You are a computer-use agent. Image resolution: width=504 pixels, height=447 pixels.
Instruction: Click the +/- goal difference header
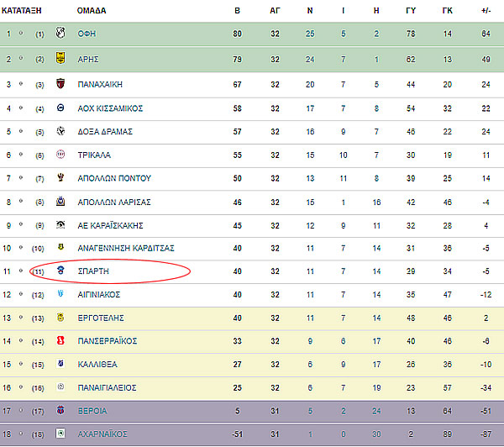tap(486, 11)
